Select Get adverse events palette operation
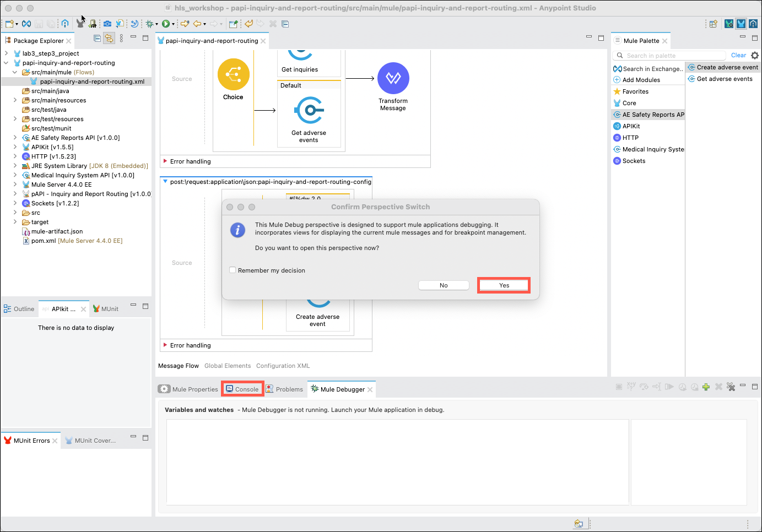Image resolution: width=762 pixels, height=532 pixels. [720, 79]
